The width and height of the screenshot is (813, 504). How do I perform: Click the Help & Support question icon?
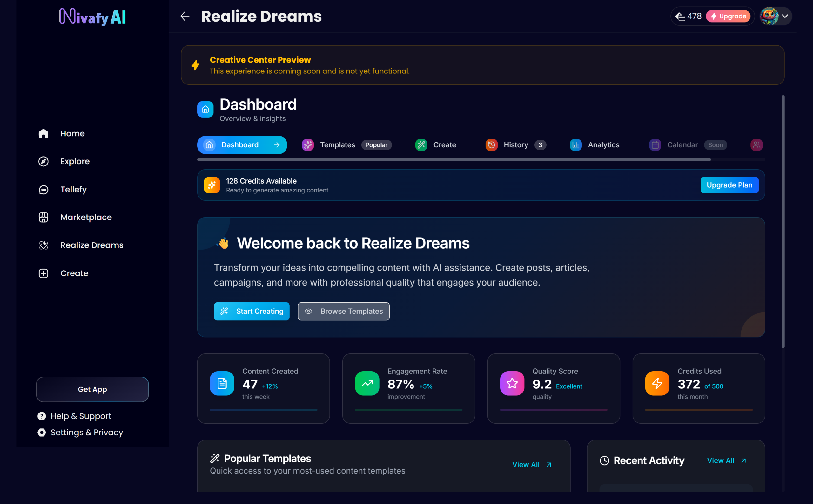(42, 416)
